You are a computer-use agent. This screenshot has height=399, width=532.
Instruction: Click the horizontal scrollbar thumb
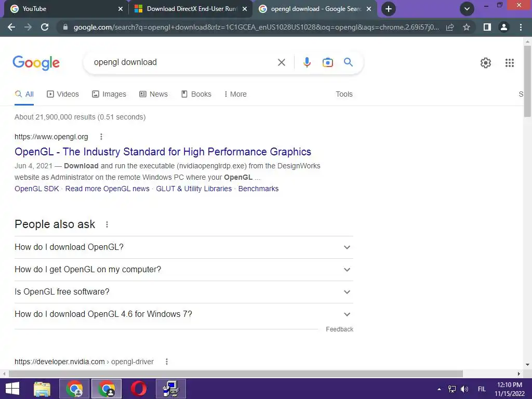click(236, 374)
